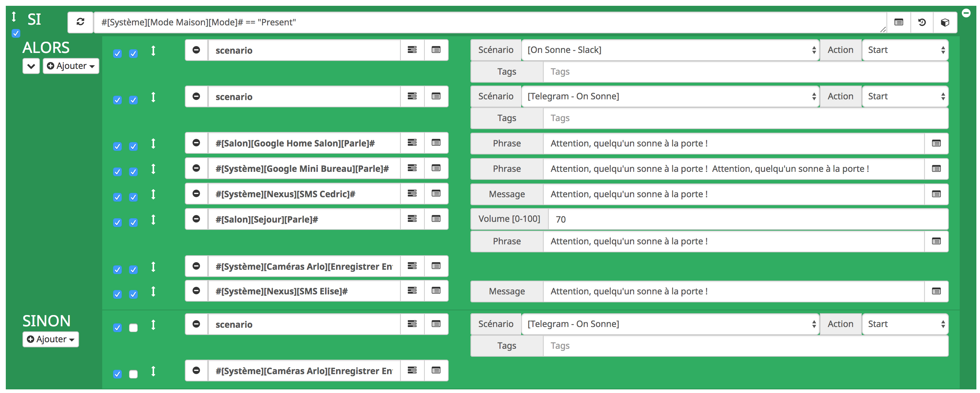Open the picker icon beside SMS Cedric message

(936, 194)
